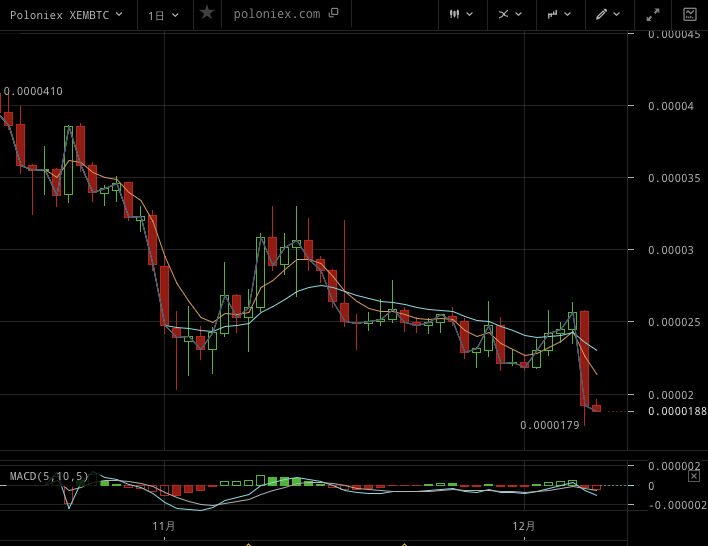The image size is (708, 546).
Task: Star this chart as favorite
Action: [x=207, y=13]
